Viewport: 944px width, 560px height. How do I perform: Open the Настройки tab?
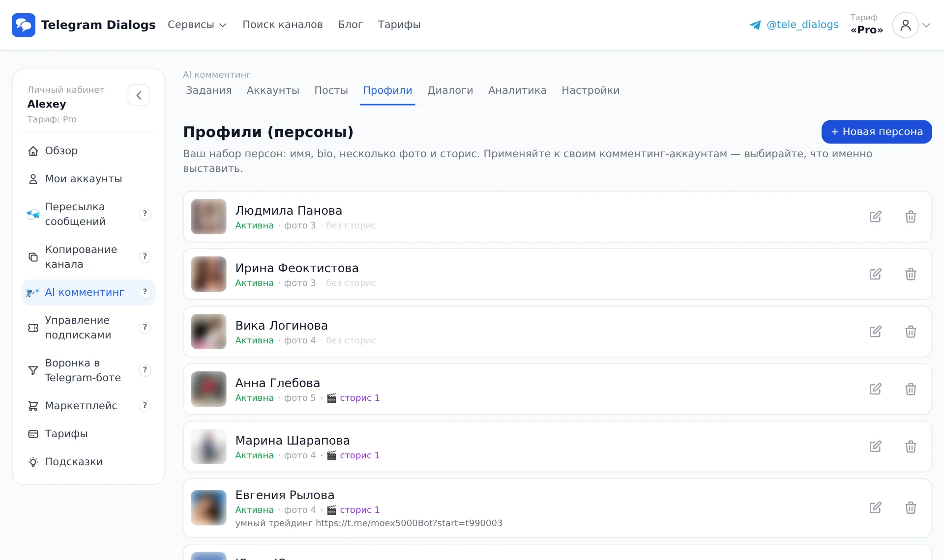pyautogui.click(x=590, y=90)
